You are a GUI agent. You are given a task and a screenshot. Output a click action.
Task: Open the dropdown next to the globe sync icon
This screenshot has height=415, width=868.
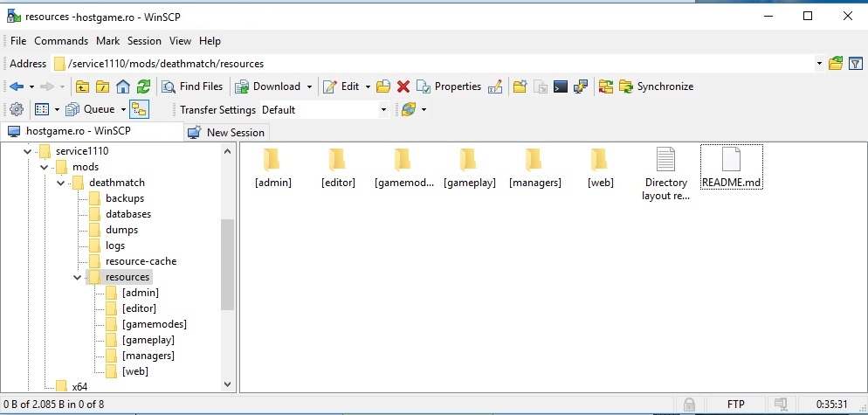[424, 110]
